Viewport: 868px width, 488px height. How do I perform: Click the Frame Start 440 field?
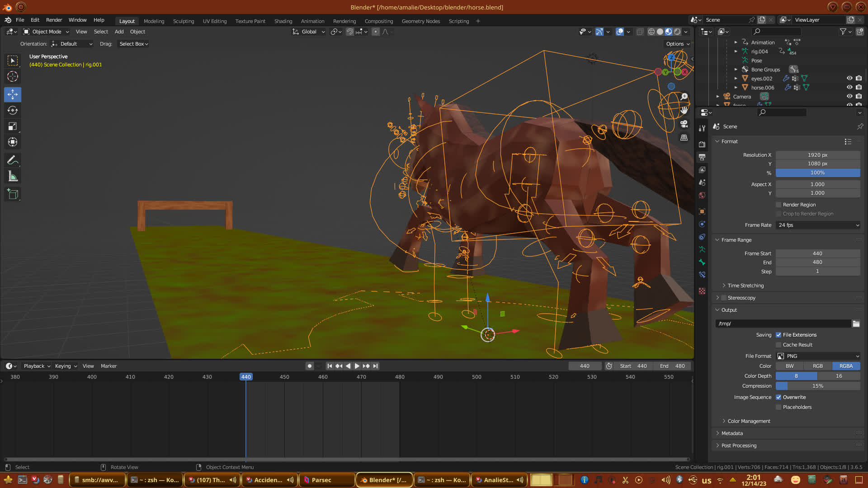point(817,253)
